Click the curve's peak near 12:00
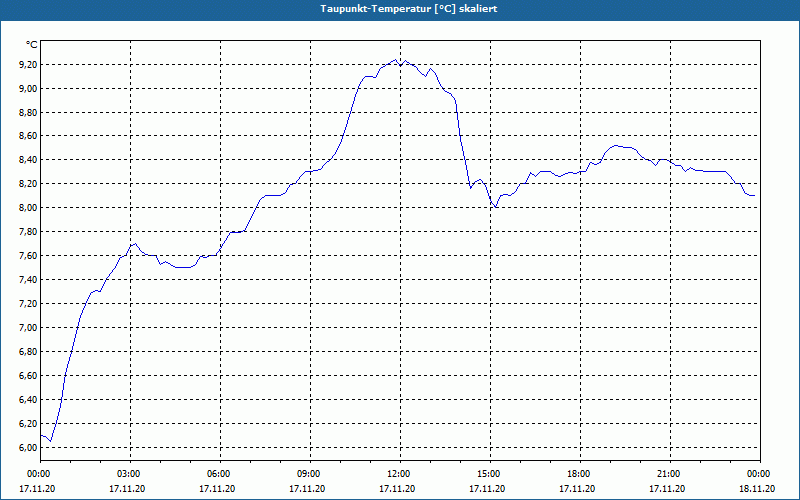The image size is (800, 500). [395, 60]
